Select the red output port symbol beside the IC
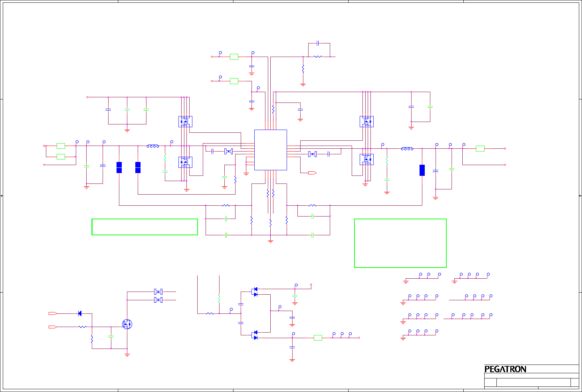Viewport: 582px width, 392px height. (312, 173)
